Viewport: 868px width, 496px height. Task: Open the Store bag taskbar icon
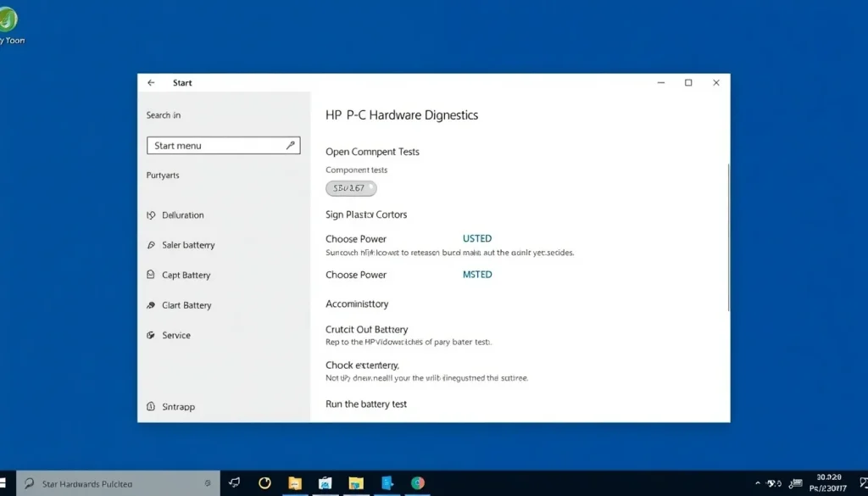[325, 483]
